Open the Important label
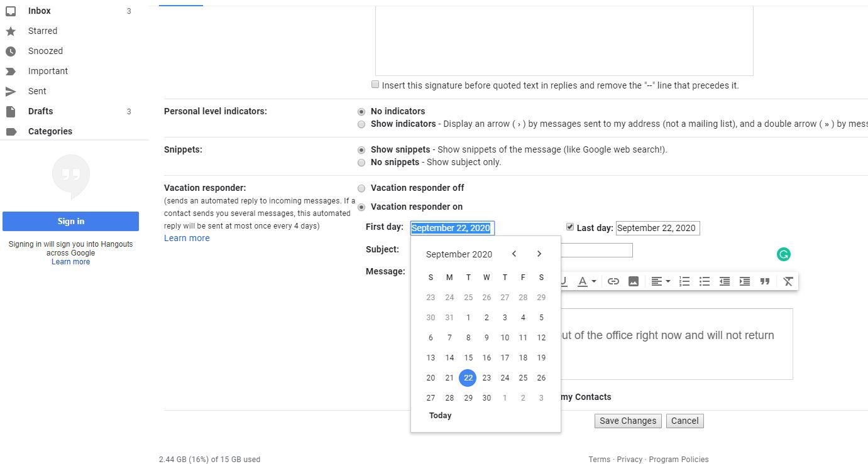This screenshot has width=868, height=464. 48,71
